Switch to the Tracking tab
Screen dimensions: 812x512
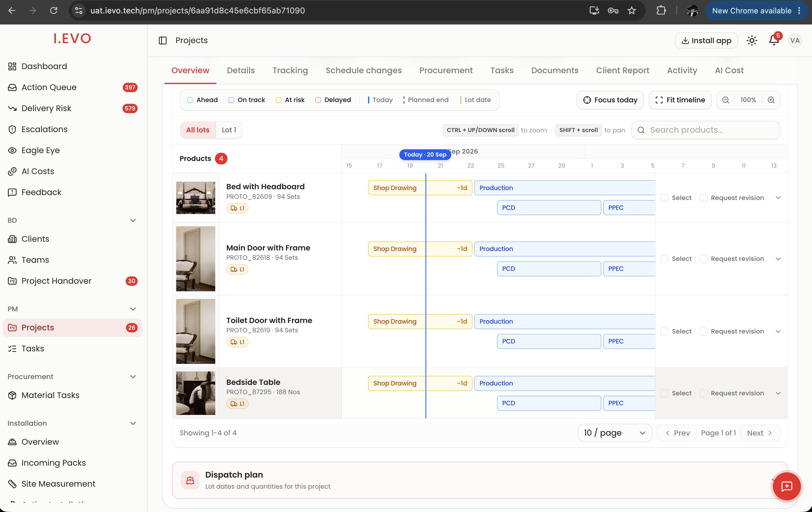290,71
